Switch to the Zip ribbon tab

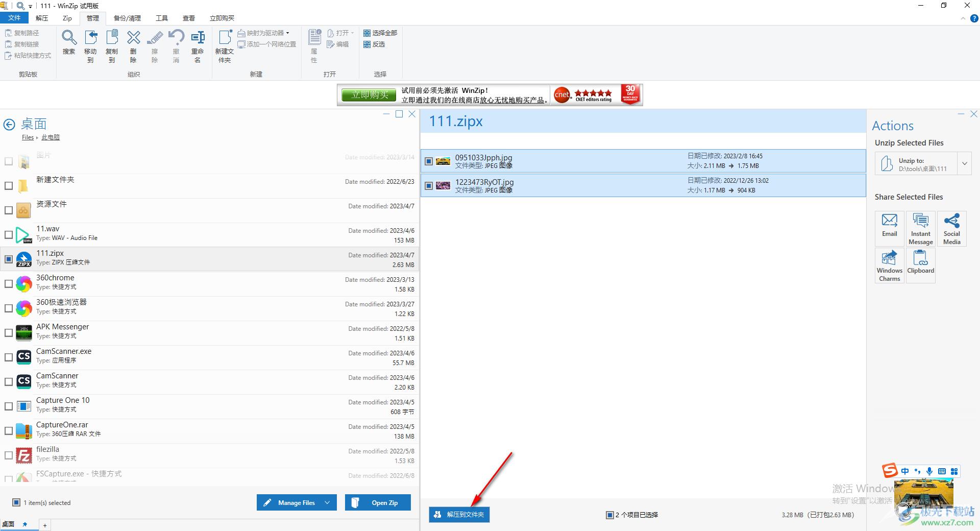(67, 18)
